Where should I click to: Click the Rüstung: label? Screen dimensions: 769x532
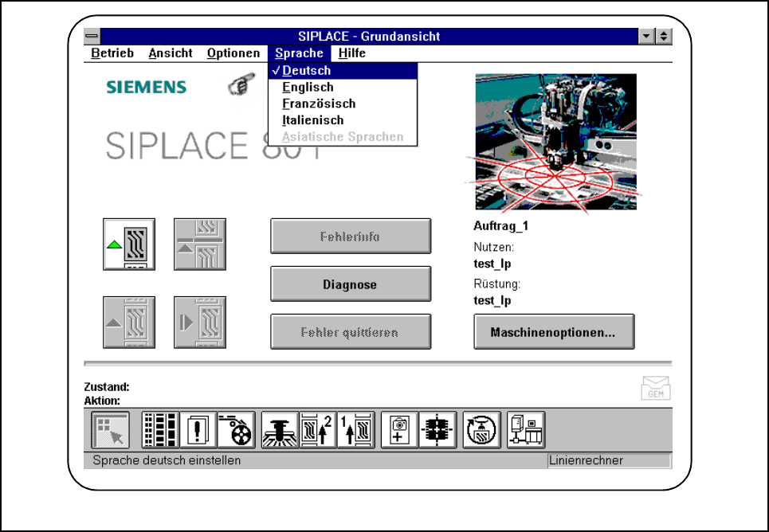click(496, 284)
